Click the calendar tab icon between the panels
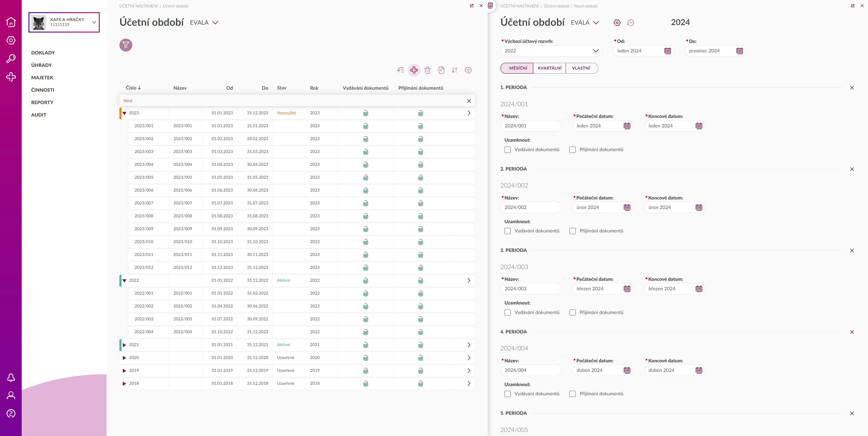 coord(491,5)
